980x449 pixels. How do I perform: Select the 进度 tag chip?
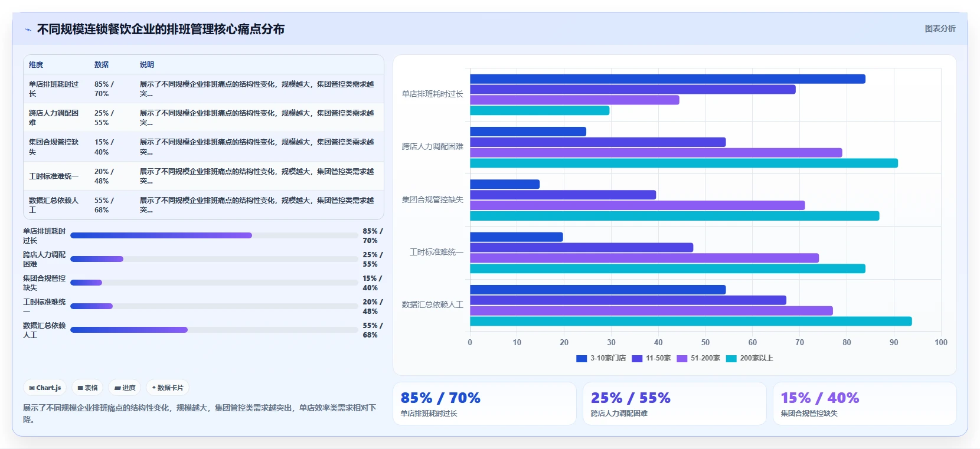point(125,388)
